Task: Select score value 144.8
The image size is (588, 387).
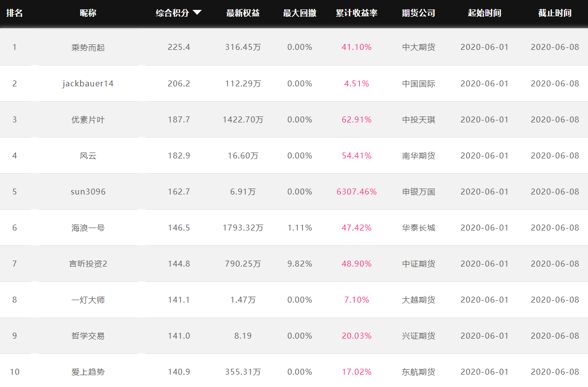Action: pos(179,264)
